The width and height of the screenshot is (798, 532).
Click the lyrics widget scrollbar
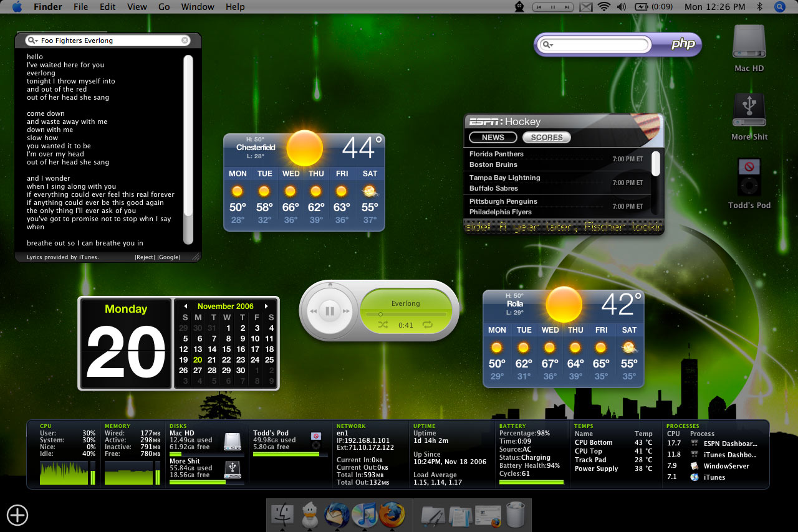[188, 150]
